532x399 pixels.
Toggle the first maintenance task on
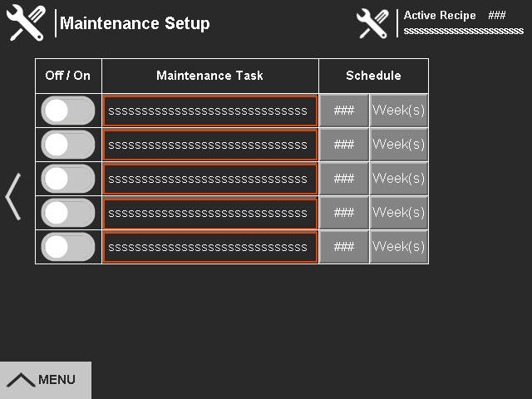point(68,111)
